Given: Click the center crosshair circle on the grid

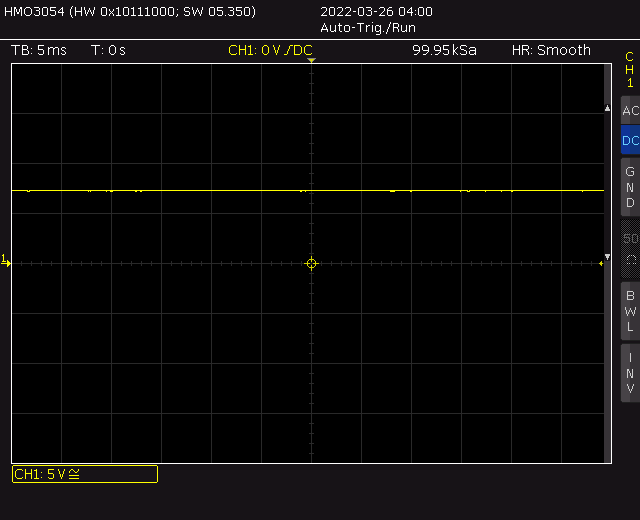Looking at the screenshot, I should tap(311, 263).
